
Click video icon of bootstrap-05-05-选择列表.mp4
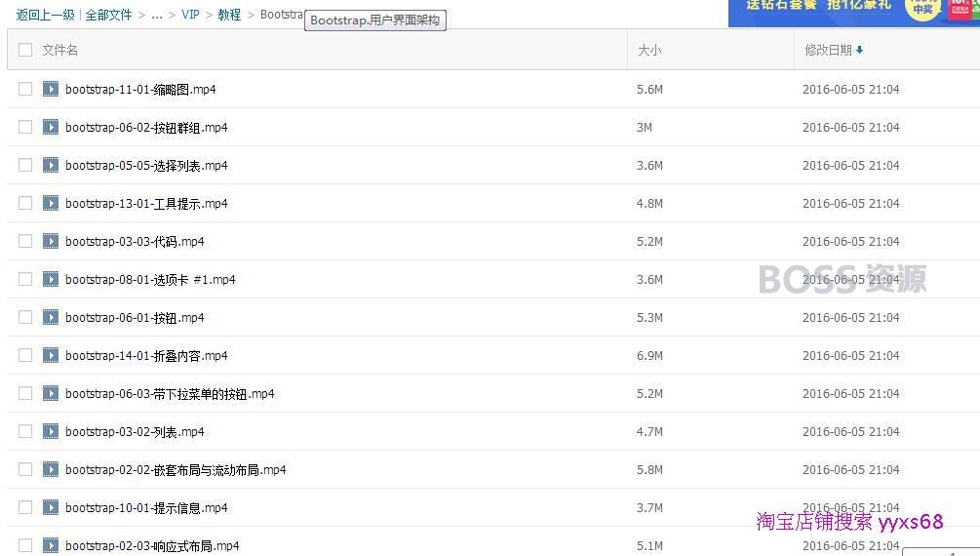click(x=51, y=165)
